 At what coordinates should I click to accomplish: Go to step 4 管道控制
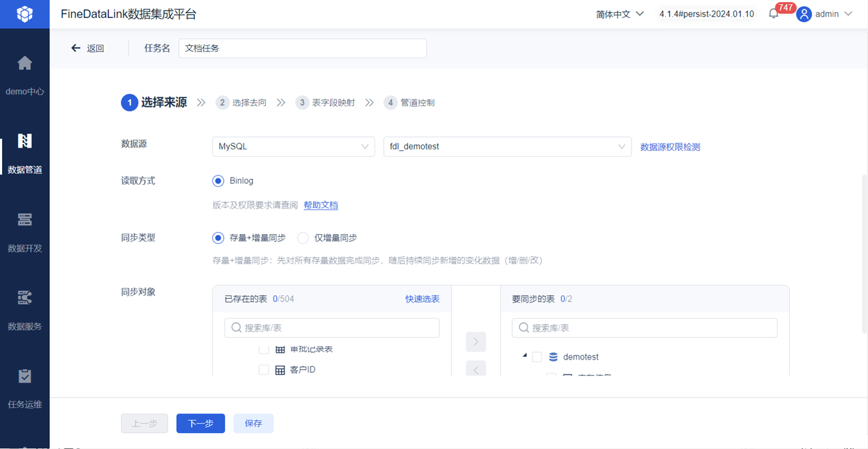coord(409,103)
